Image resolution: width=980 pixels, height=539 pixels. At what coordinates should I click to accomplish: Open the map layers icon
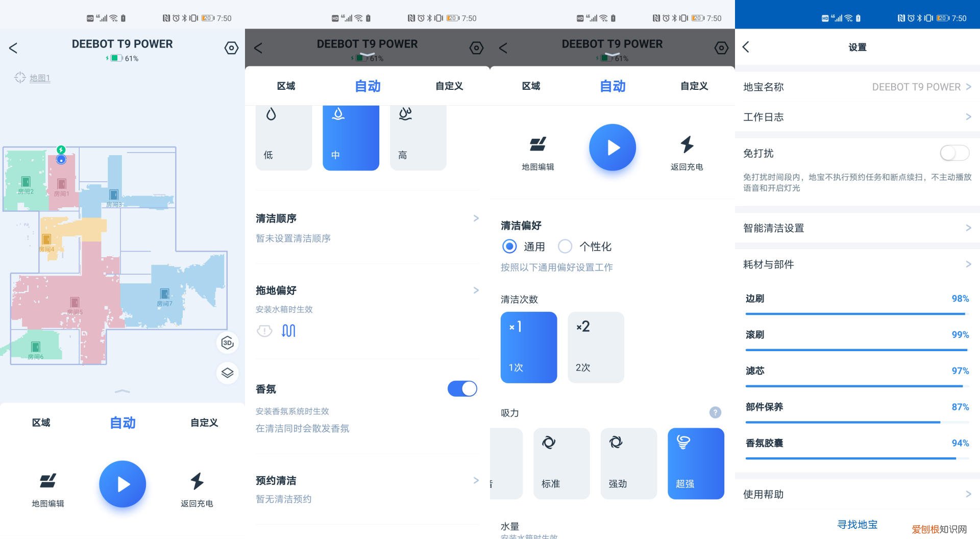tap(227, 373)
